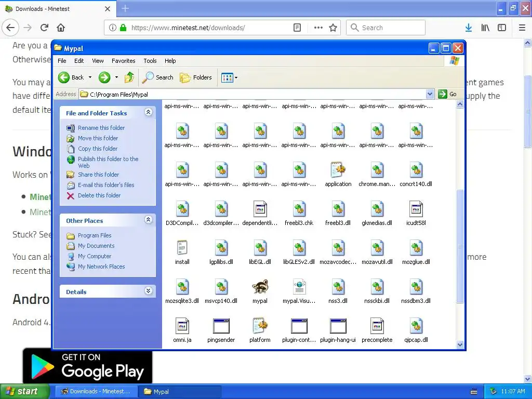Open the Forward button history dropdown
The width and height of the screenshot is (532, 399).
click(116, 77)
